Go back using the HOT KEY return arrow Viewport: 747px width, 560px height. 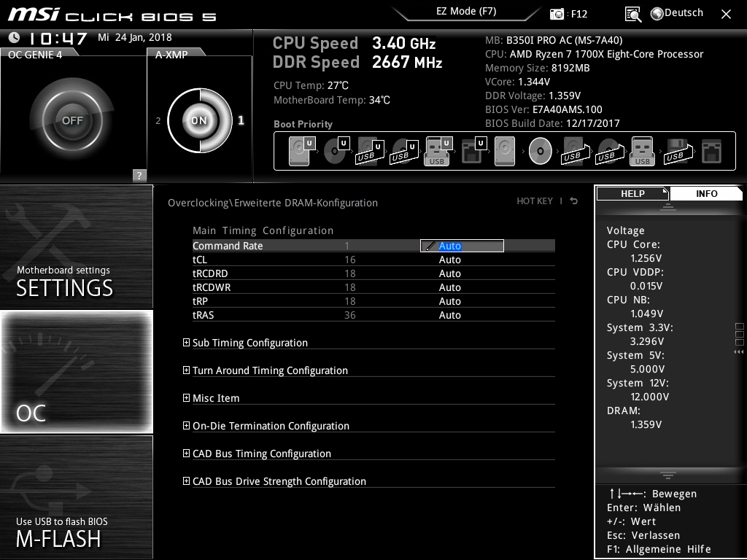[574, 201]
